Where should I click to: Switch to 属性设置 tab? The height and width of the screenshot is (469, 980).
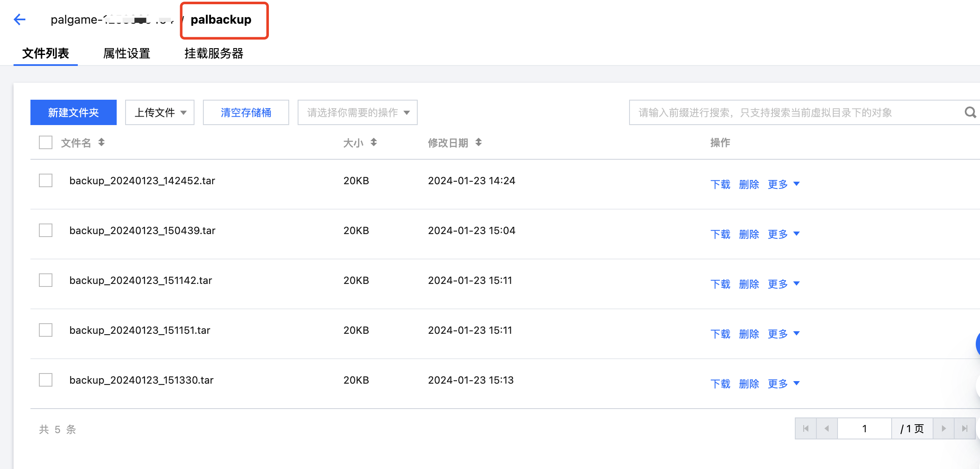127,54
